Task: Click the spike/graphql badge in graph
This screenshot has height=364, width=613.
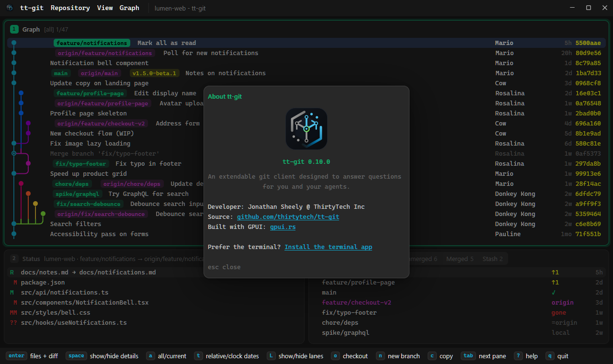Action: 77,194
